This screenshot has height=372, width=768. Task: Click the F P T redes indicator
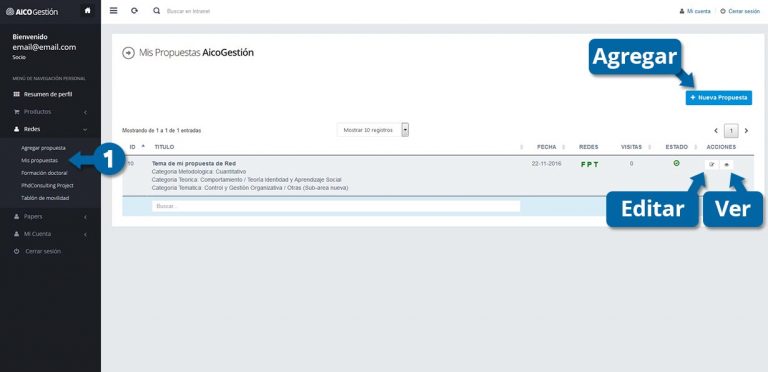(x=589, y=164)
